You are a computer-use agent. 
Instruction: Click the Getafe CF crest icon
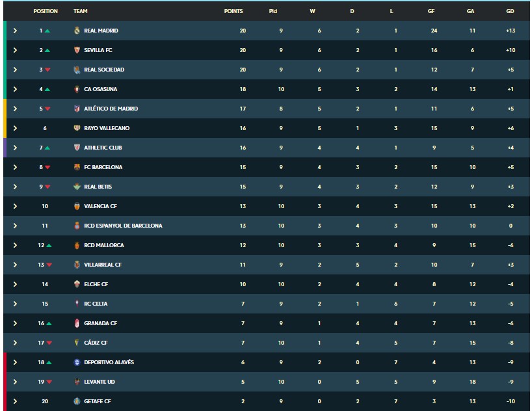(77, 401)
